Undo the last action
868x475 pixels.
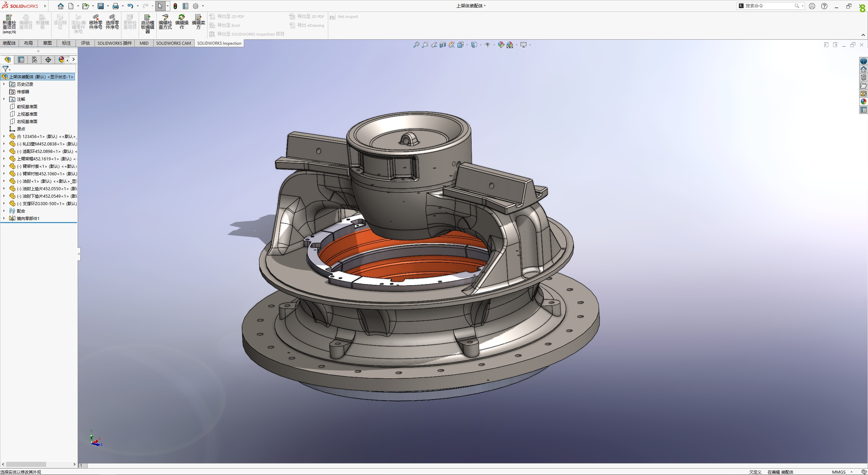[x=130, y=6]
